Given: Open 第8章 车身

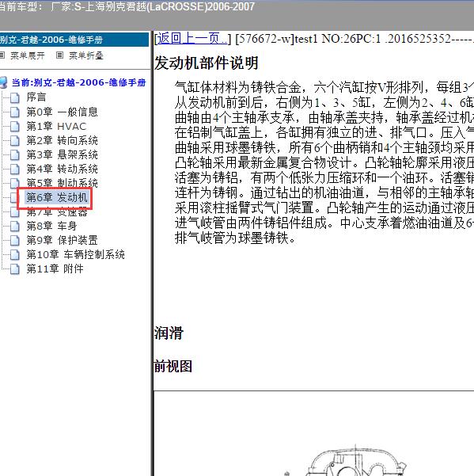Looking at the screenshot, I should 51,226.
